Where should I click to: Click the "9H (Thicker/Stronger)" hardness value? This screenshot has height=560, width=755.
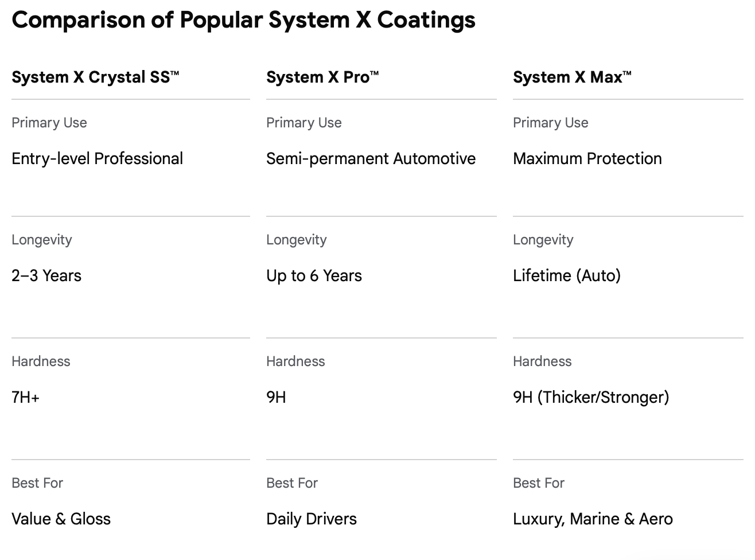tap(590, 398)
